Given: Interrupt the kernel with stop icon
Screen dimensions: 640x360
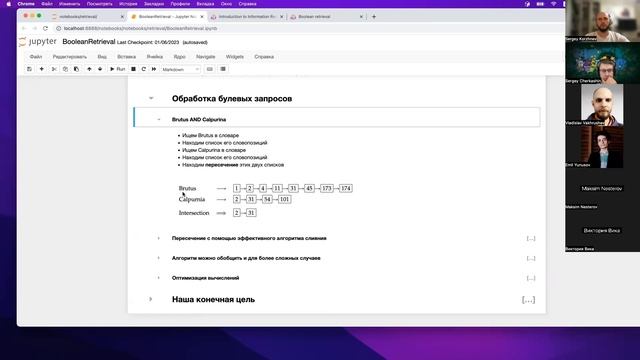Looking at the screenshot, I should 133,69.
